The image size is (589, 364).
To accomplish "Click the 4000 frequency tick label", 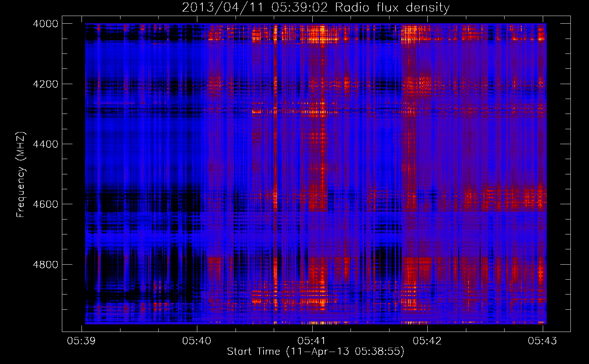I will click(46, 24).
